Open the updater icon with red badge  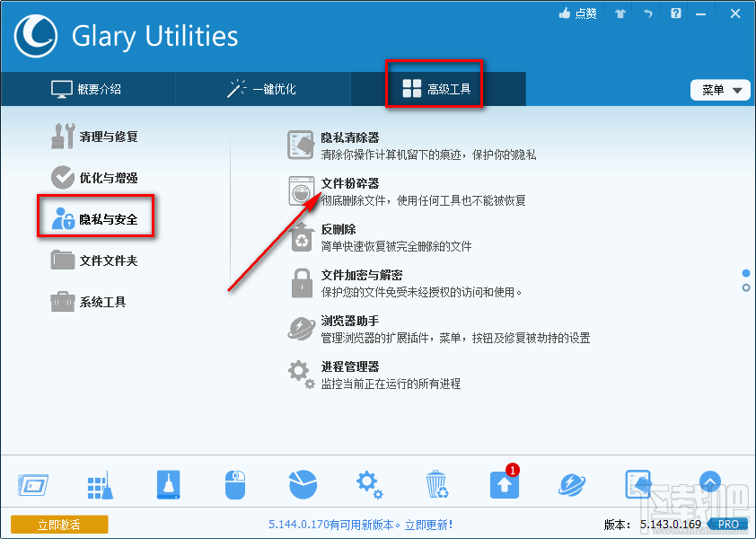[504, 483]
